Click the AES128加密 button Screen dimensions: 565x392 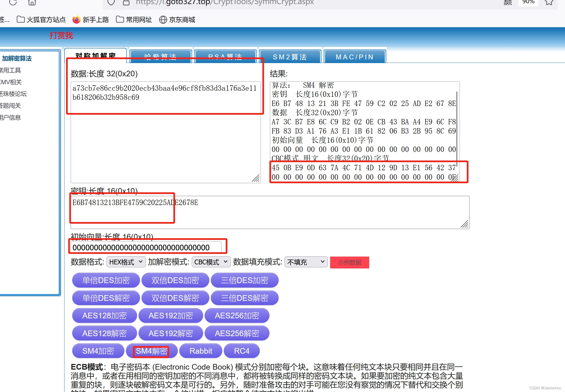[x=104, y=316]
